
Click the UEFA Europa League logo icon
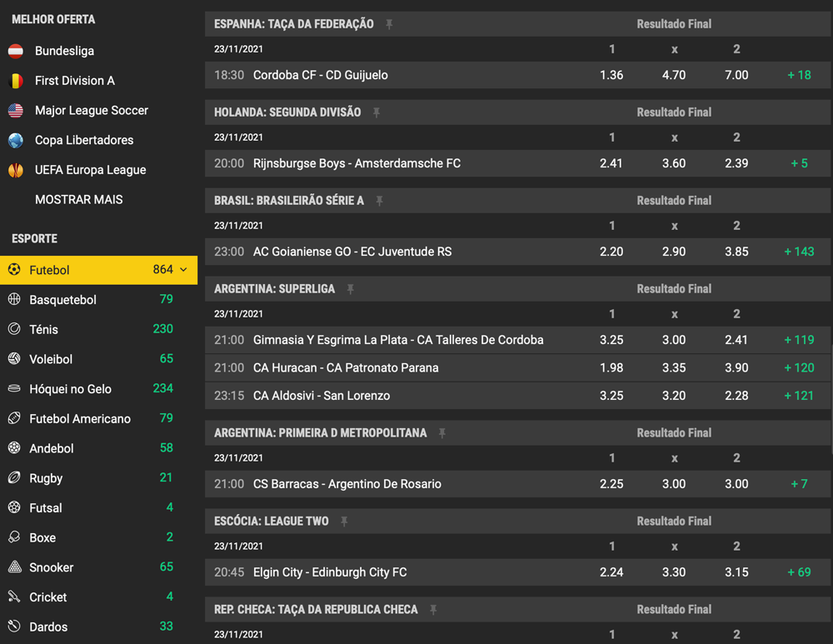point(15,170)
